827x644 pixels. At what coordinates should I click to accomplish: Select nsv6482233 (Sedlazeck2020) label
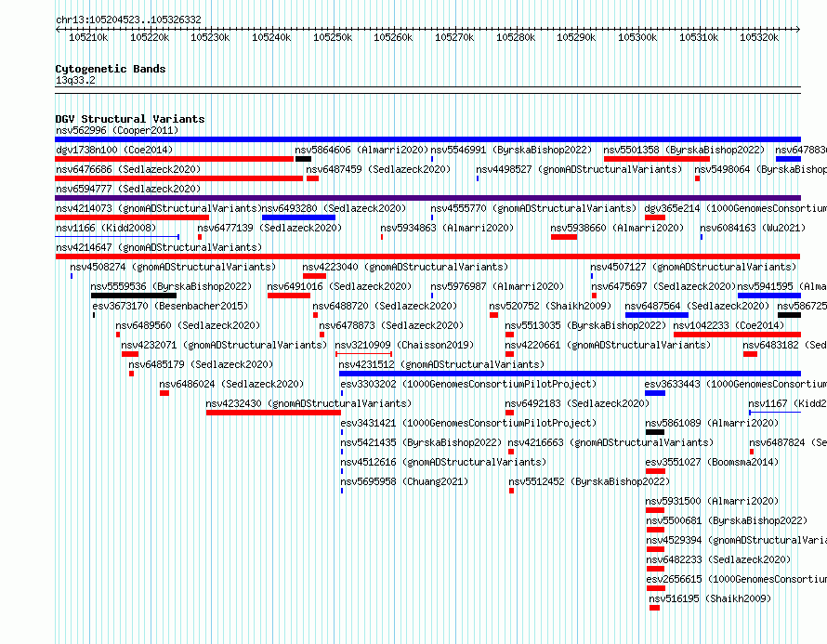tap(718, 559)
